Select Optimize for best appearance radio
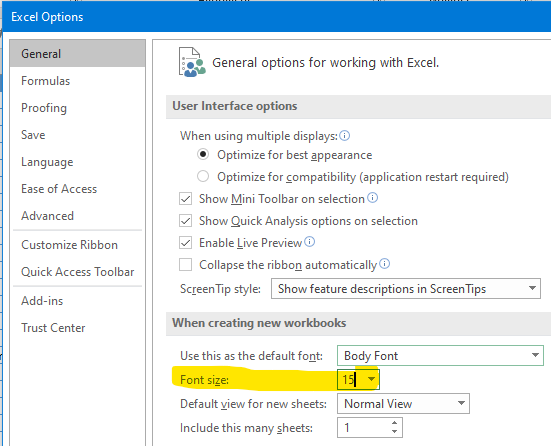Viewport: 551px width, 446px height. [203, 154]
